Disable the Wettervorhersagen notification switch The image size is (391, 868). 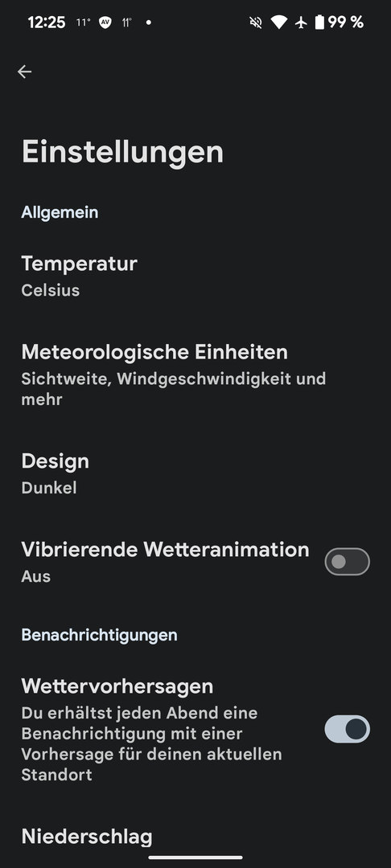pos(348,729)
